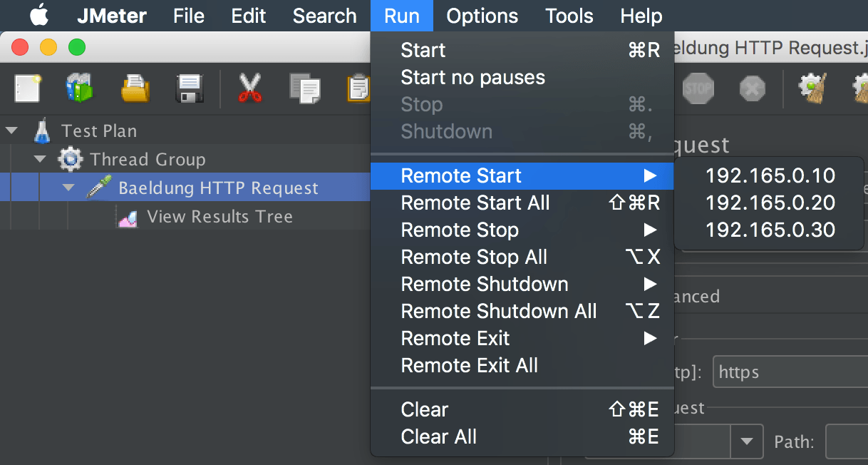
Task: Open the Templates toolbar icon
Action: 80,88
